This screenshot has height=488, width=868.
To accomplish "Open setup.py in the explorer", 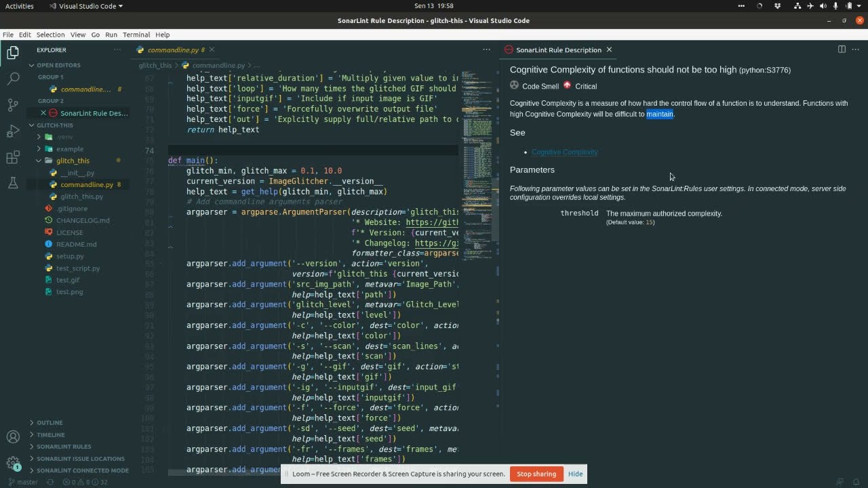I will coord(70,256).
